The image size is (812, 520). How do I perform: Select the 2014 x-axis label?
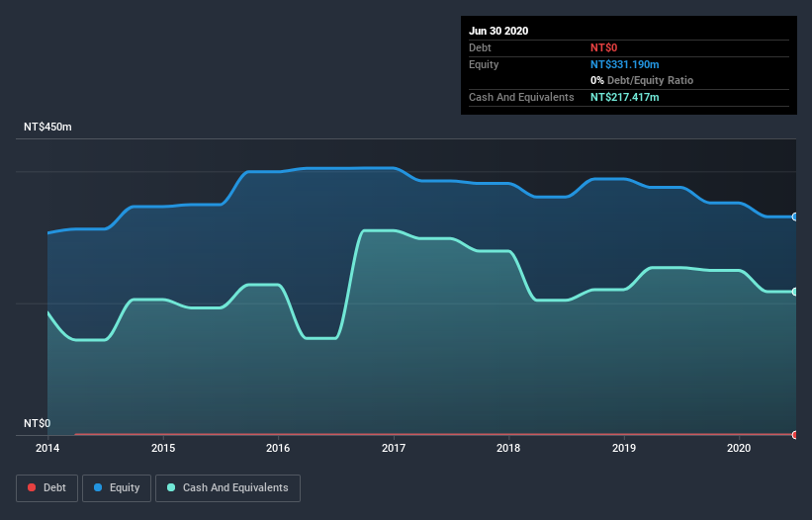coord(47,448)
